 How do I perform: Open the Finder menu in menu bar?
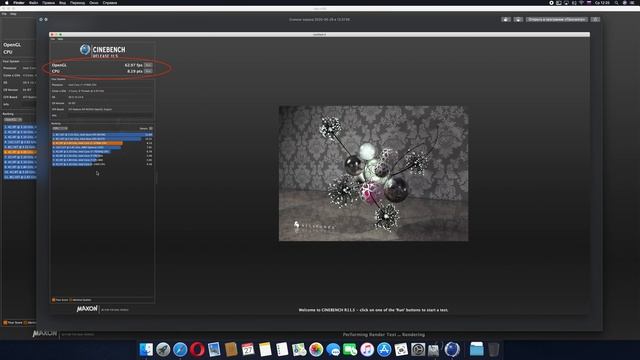[x=19, y=2]
